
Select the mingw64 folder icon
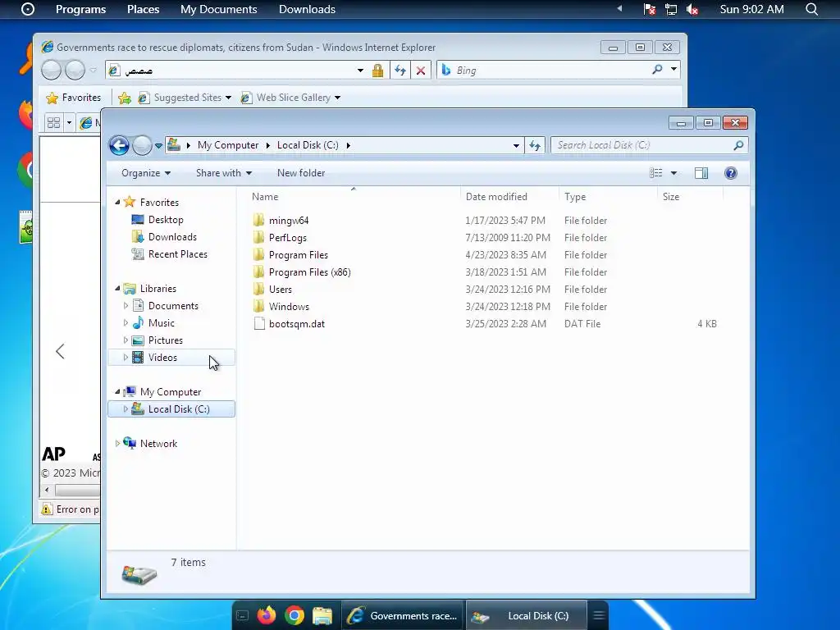[258, 220]
